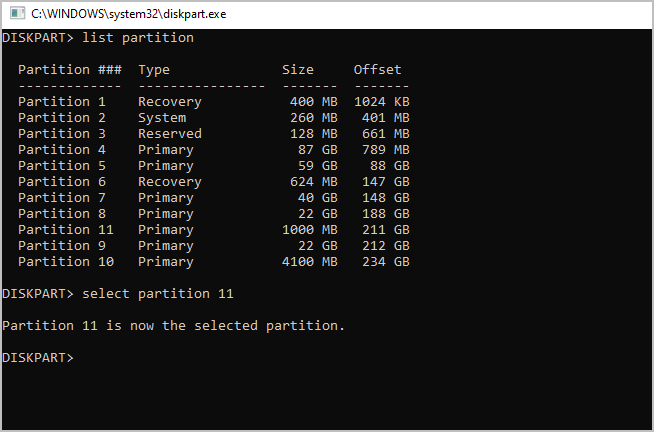Click the "Offset" column header

(377, 70)
